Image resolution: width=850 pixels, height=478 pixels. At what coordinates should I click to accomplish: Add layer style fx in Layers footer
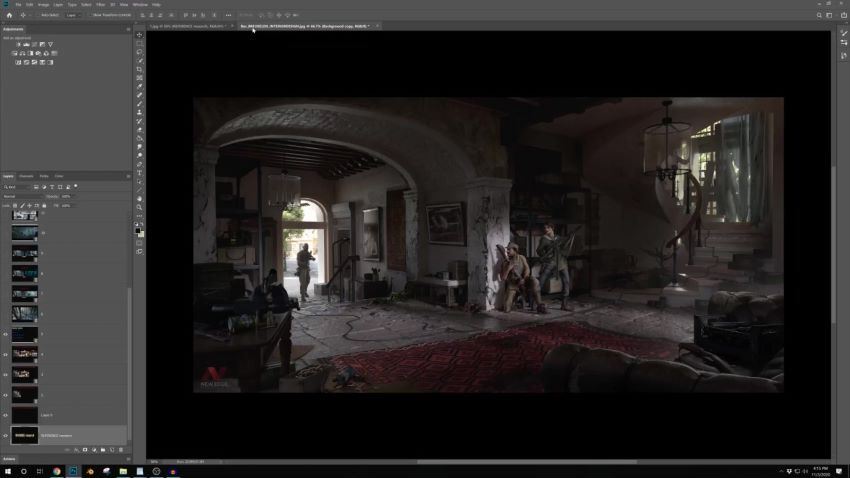(76, 450)
